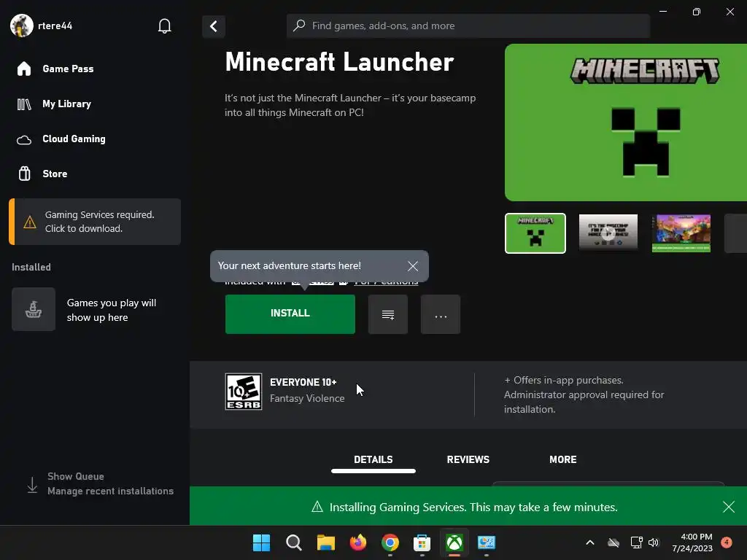Launch Firefox from taskbar
This screenshot has width=747, height=560.
tap(357, 542)
